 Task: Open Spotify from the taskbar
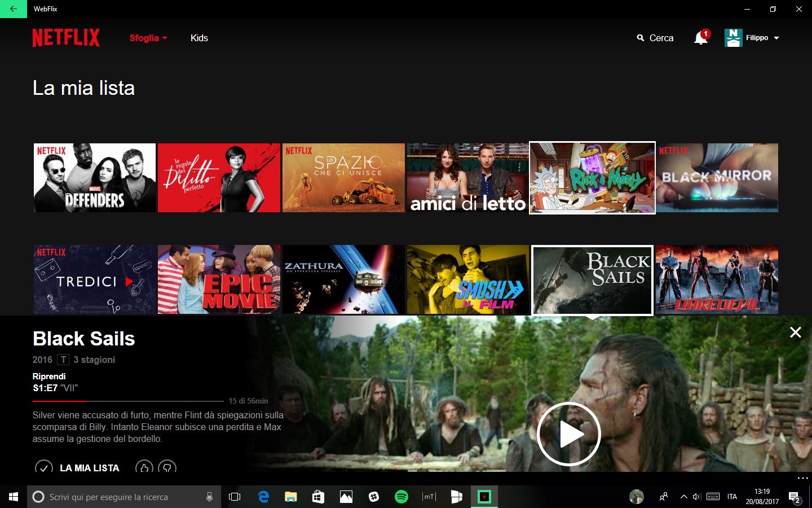coord(401,497)
